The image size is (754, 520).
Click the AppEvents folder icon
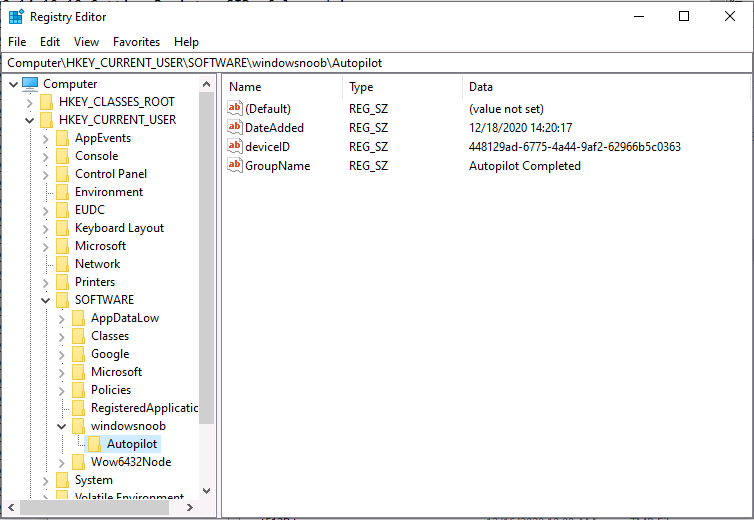tap(63, 138)
